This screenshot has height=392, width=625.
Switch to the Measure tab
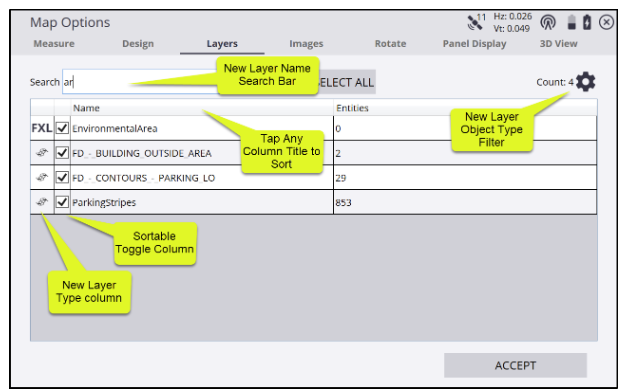pos(54,43)
